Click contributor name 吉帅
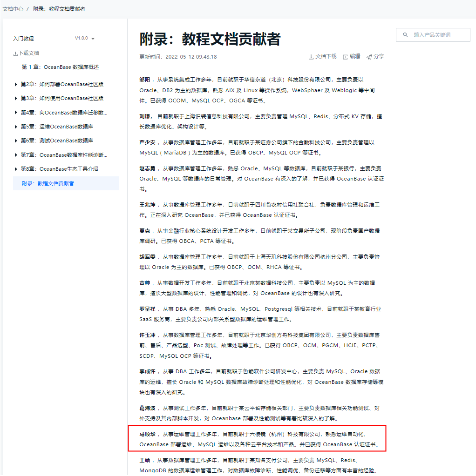This screenshot has height=476, width=476. [145, 283]
